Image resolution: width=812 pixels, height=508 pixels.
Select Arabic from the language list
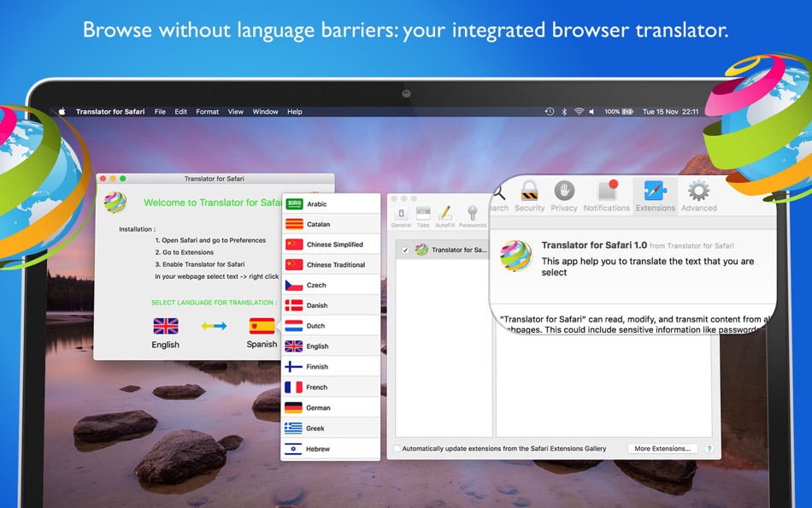pos(331,204)
